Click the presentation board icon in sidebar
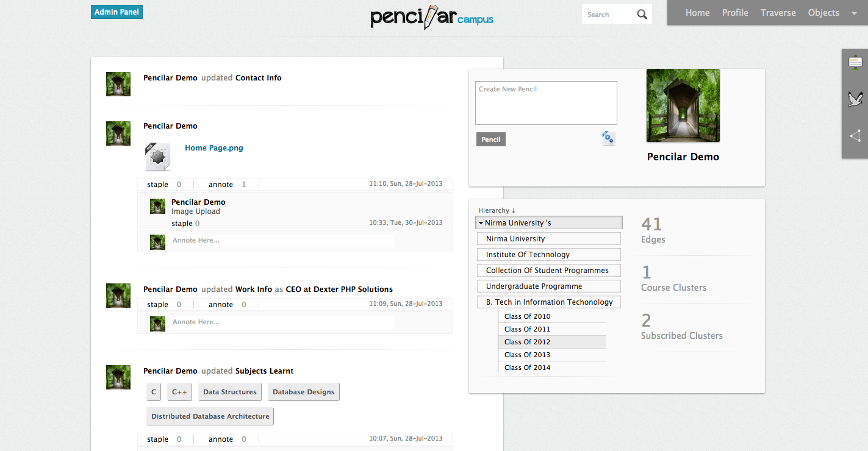 point(855,62)
